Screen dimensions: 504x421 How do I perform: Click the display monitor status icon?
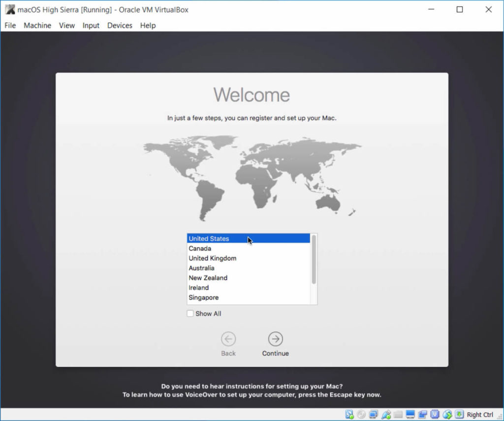click(410, 415)
